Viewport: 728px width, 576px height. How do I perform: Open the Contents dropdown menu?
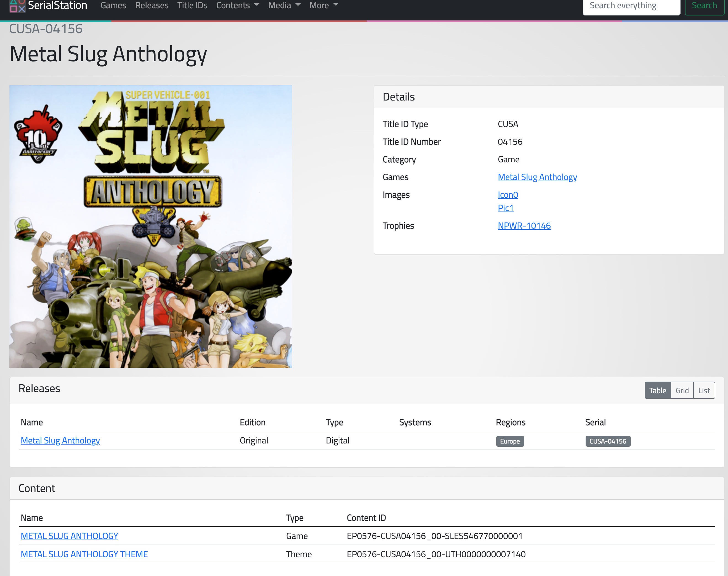(237, 6)
